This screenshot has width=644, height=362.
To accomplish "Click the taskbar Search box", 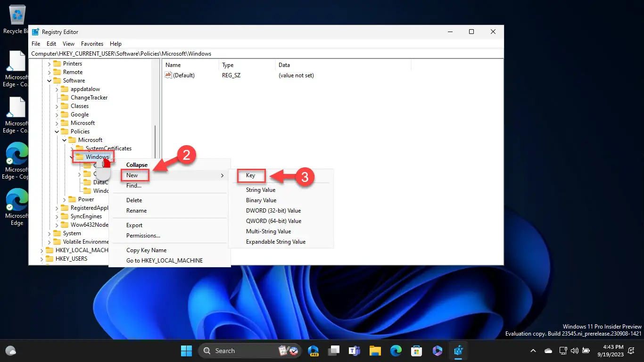I will [249, 351].
